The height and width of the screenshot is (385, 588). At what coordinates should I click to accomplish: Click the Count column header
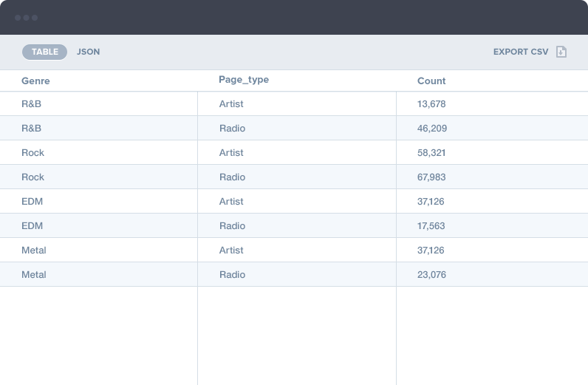(431, 81)
